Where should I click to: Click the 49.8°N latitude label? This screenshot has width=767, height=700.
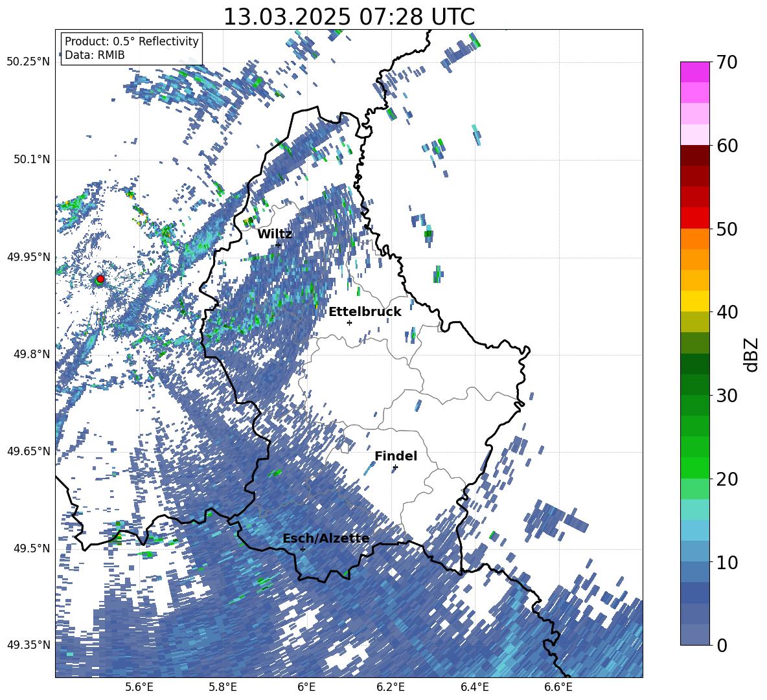pyautogui.click(x=31, y=354)
